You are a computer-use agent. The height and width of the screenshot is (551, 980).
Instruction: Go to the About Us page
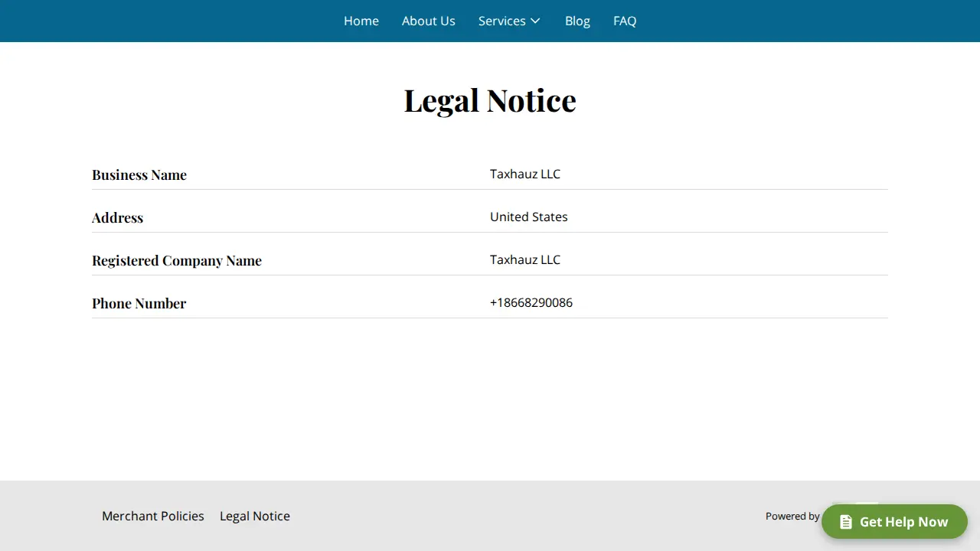429,21
